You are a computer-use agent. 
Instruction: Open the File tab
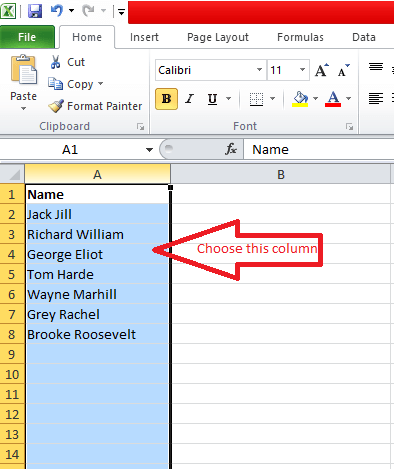pos(27,37)
